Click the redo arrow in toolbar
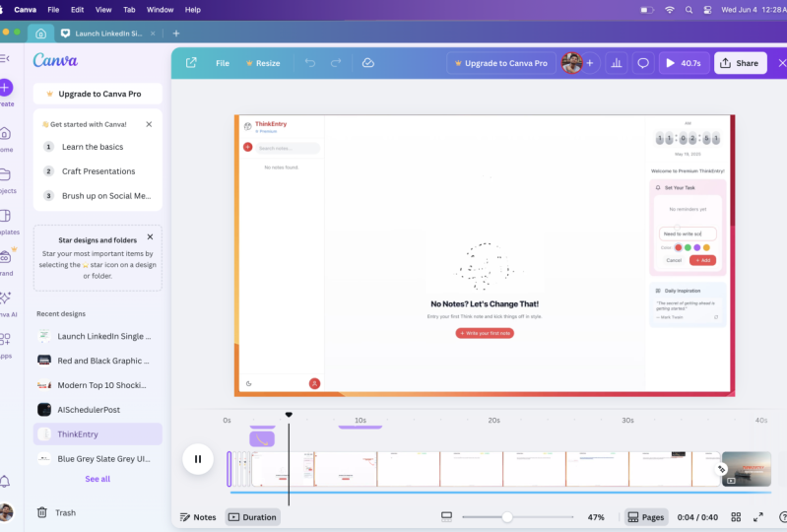 click(x=336, y=63)
